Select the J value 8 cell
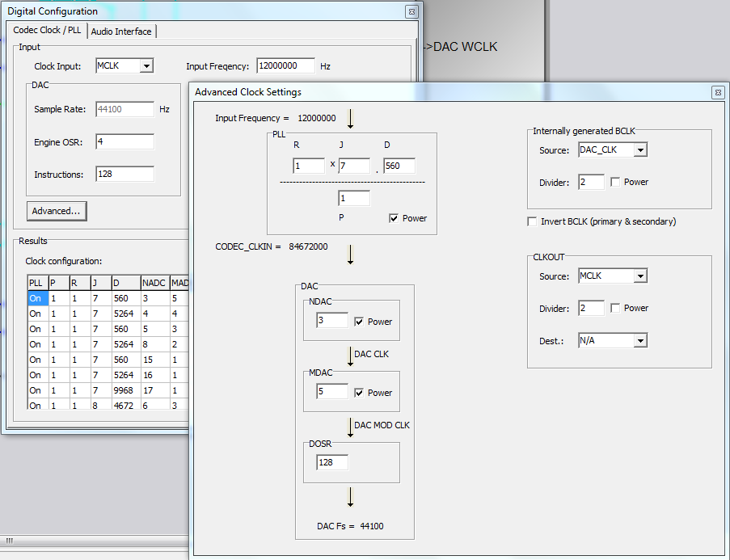The width and height of the screenshot is (730, 560). coord(101,405)
